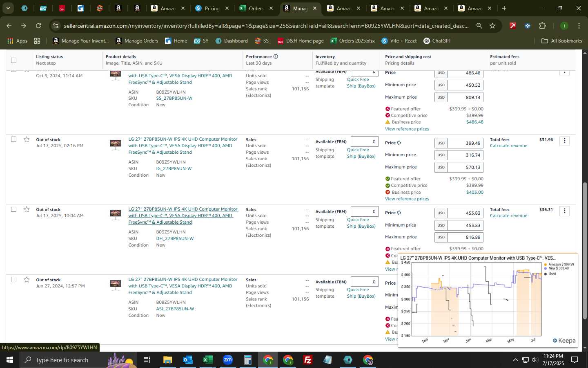Open Excel from the taskbar
The width and height of the screenshot is (588, 368).
[207, 360]
